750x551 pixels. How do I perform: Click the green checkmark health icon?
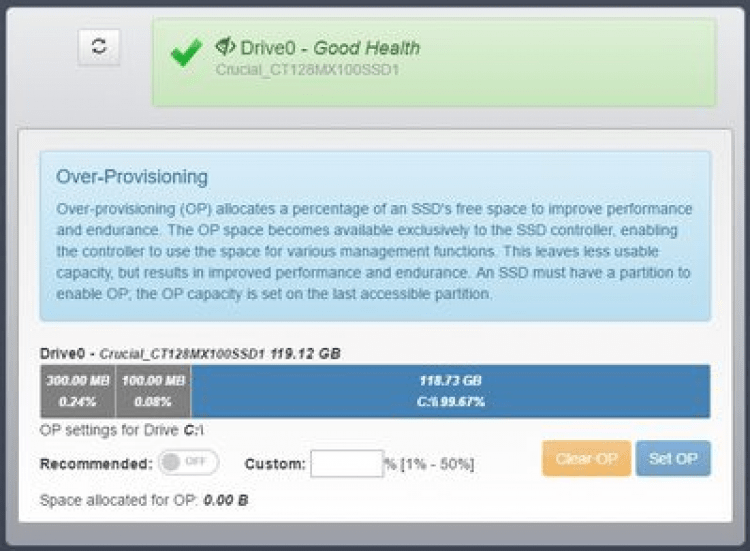pyautogui.click(x=186, y=52)
